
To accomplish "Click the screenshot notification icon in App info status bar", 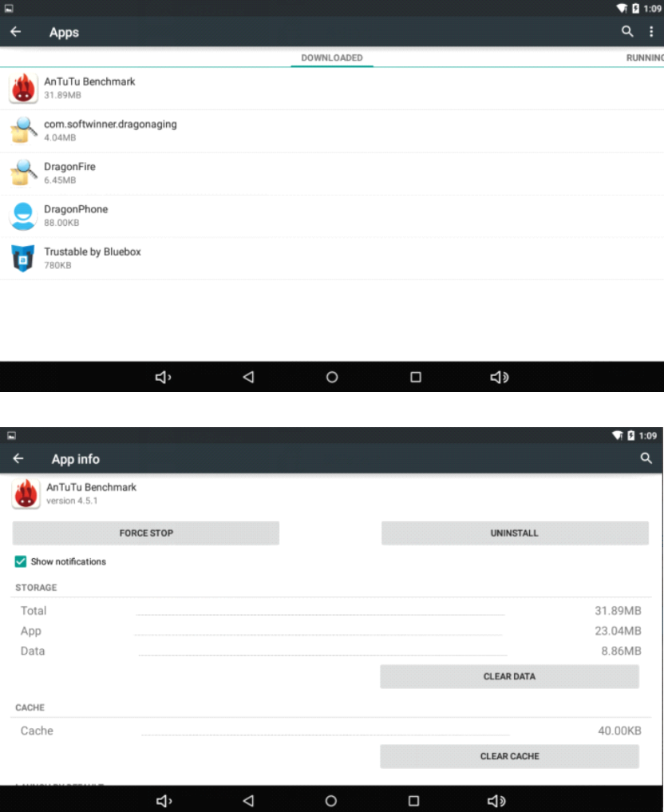I will click(11, 435).
